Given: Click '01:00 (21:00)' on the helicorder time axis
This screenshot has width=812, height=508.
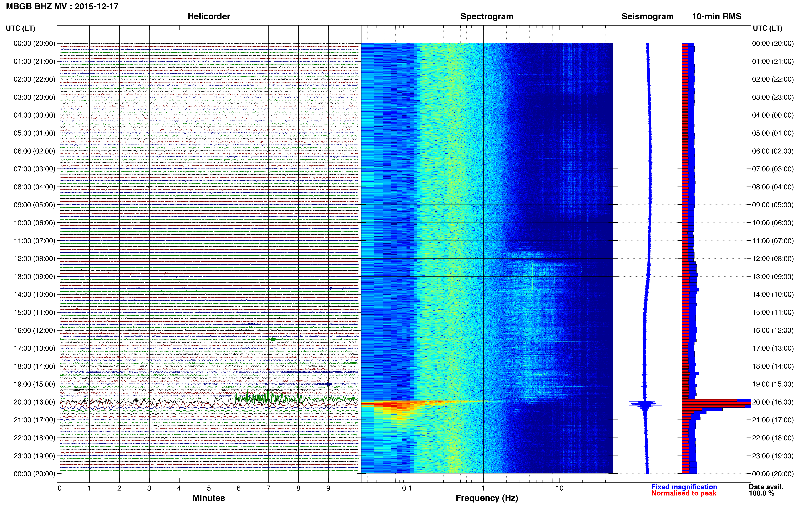Looking at the screenshot, I should tap(34, 62).
